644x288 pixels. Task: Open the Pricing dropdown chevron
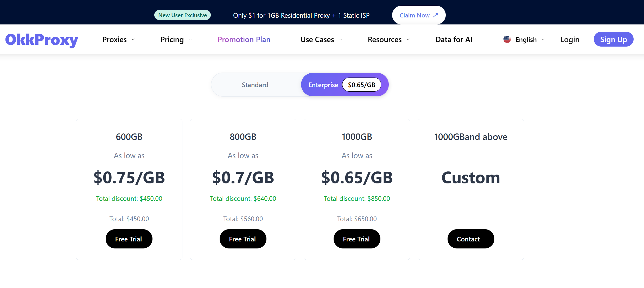[x=190, y=40]
